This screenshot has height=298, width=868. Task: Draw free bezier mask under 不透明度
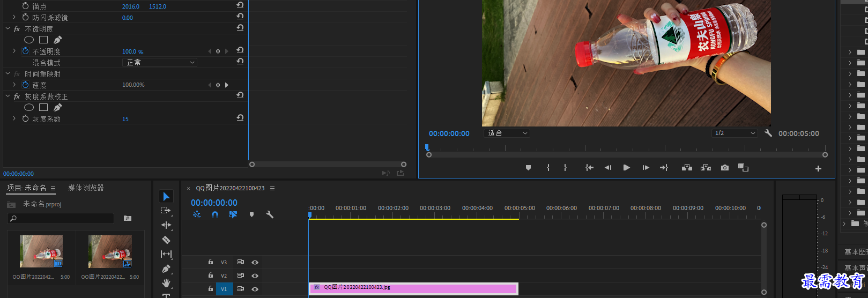click(58, 40)
